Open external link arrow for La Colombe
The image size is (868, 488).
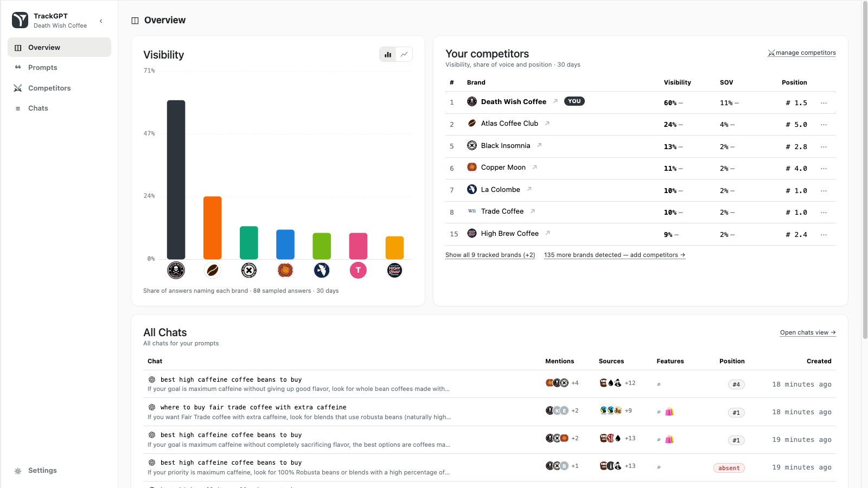coord(529,189)
